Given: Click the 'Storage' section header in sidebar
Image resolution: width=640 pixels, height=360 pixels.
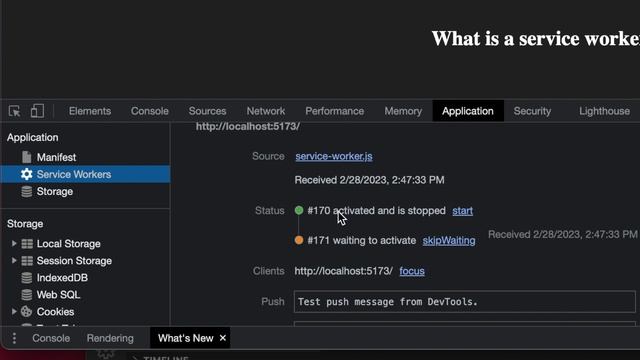Looking at the screenshot, I should pyautogui.click(x=25, y=224).
